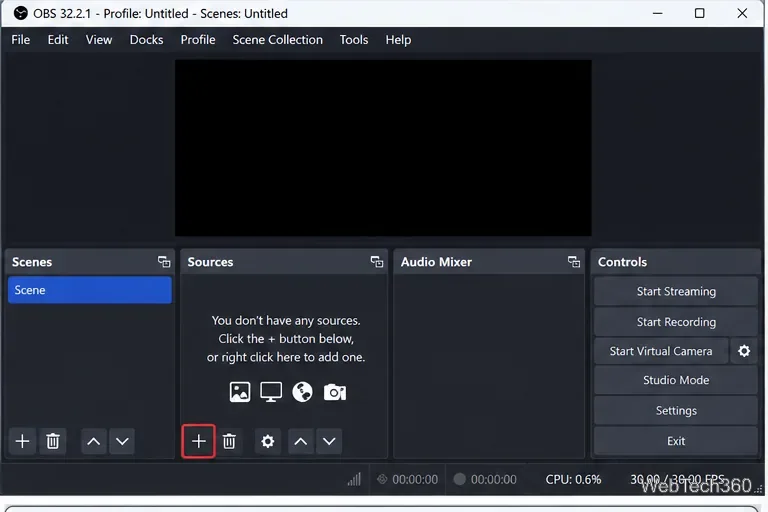This screenshot has height=512, width=768.
Task: Open virtual camera settings gear
Action: click(744, 351)
